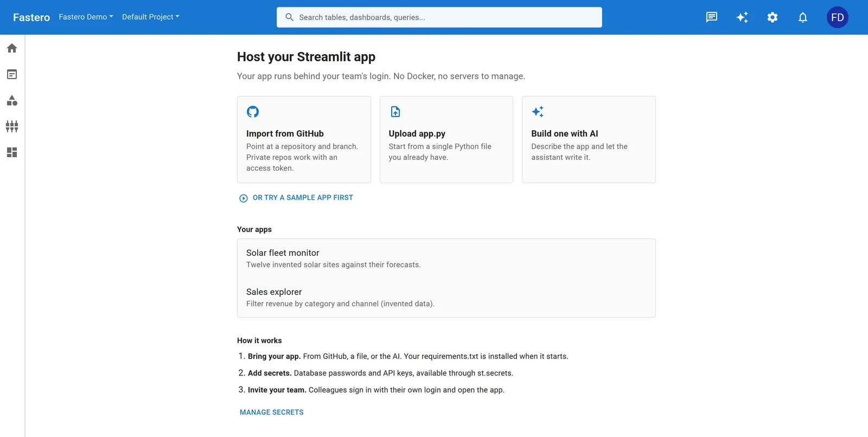Click the Manage Secrets button
This screenshot has height=437, width=868.
tap(272, 413)
